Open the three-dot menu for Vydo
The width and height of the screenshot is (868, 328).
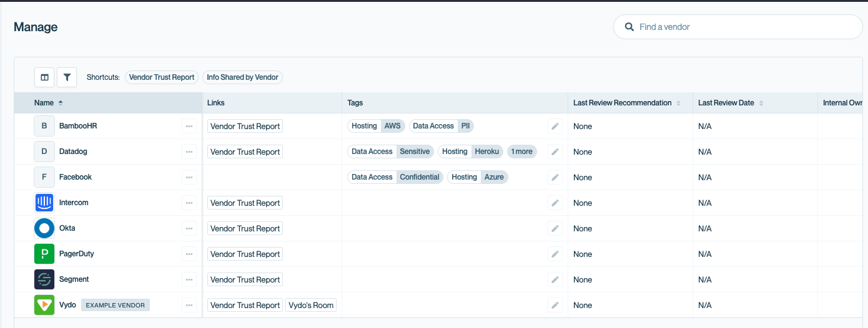click(x=189, y=305)
